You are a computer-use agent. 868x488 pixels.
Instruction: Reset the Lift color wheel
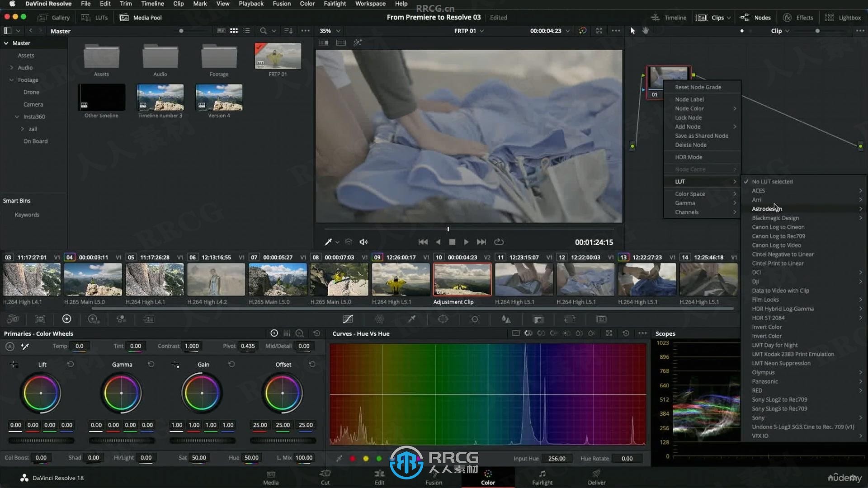(x=71, y=364)
